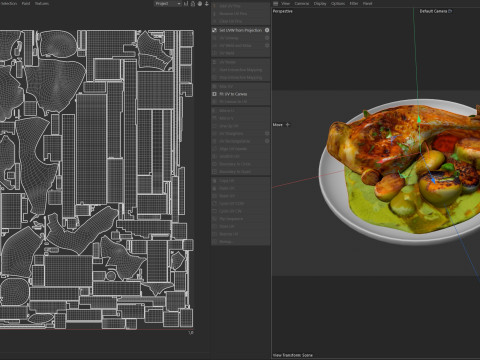The height and width of the screenshot is (360, 480).
Task: Open options gear for Set UVW from Projection
Action: (267, 30)
